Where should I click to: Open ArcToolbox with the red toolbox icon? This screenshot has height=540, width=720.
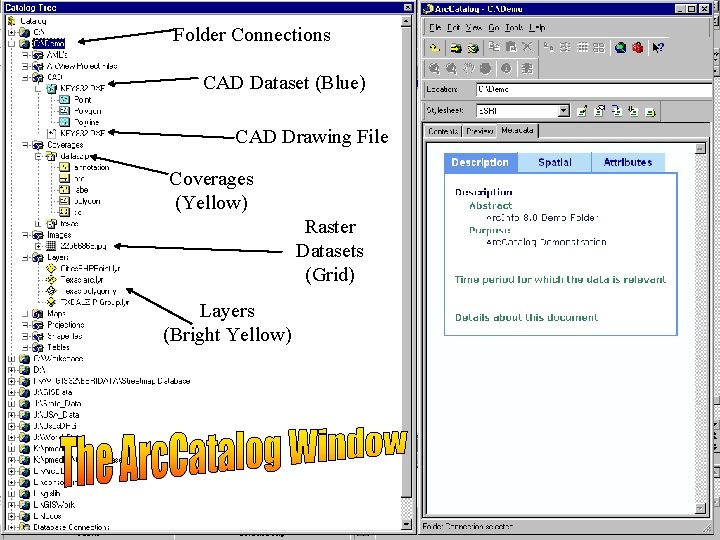[x=637, y=47]
